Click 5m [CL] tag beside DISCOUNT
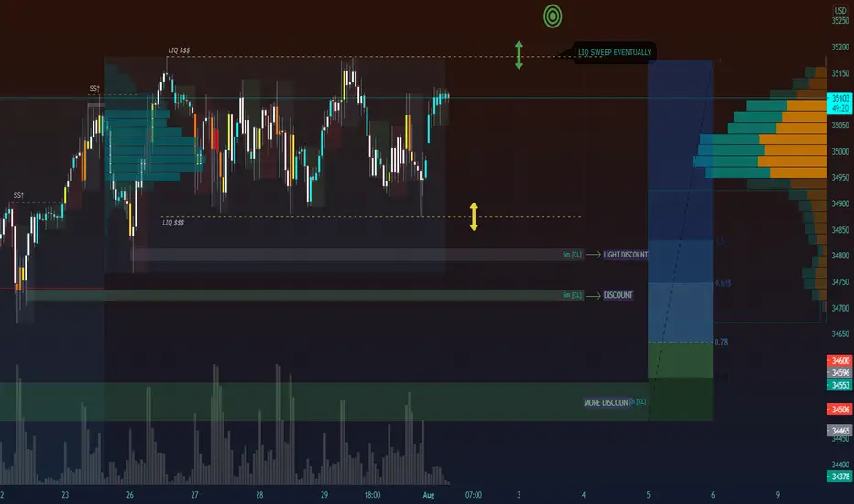854x504 pixels. [572, 295]
